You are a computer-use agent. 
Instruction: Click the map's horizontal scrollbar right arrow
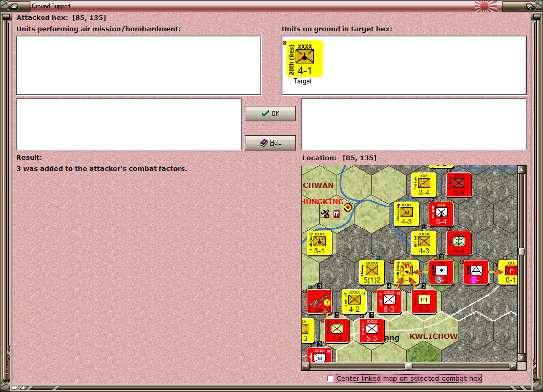[513, 366]
